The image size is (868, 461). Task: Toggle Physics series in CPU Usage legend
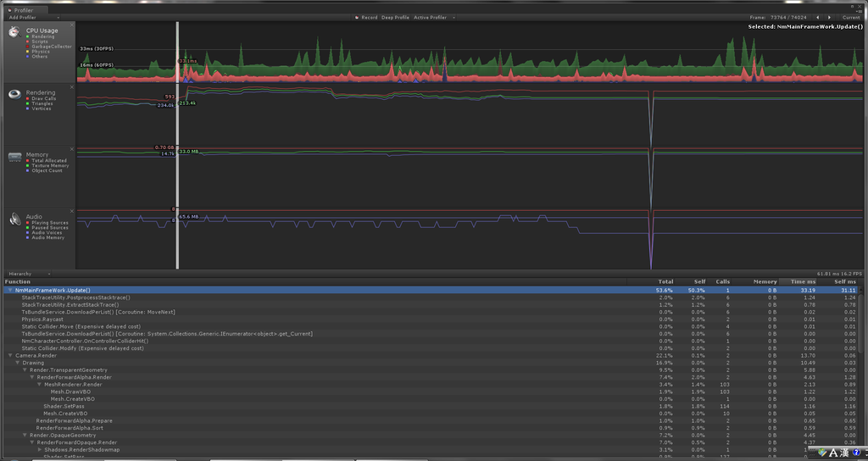pos(37,52)
